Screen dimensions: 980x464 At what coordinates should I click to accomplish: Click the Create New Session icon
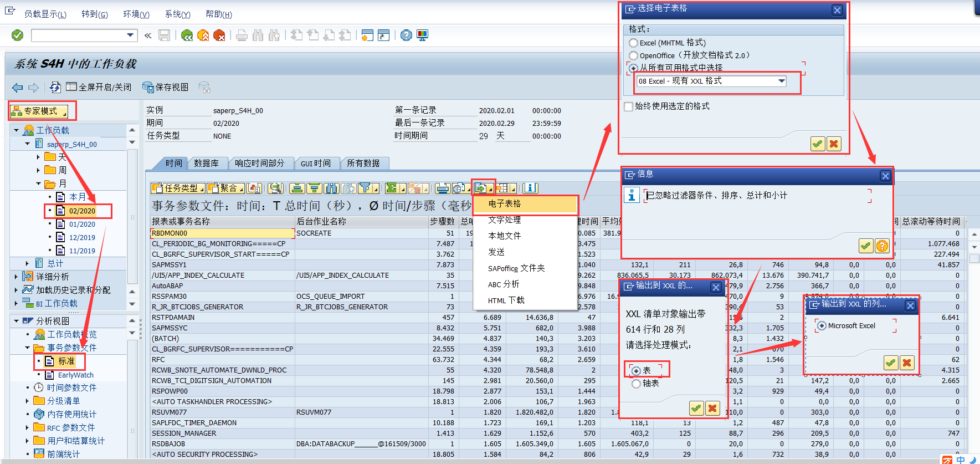[367, 35]
